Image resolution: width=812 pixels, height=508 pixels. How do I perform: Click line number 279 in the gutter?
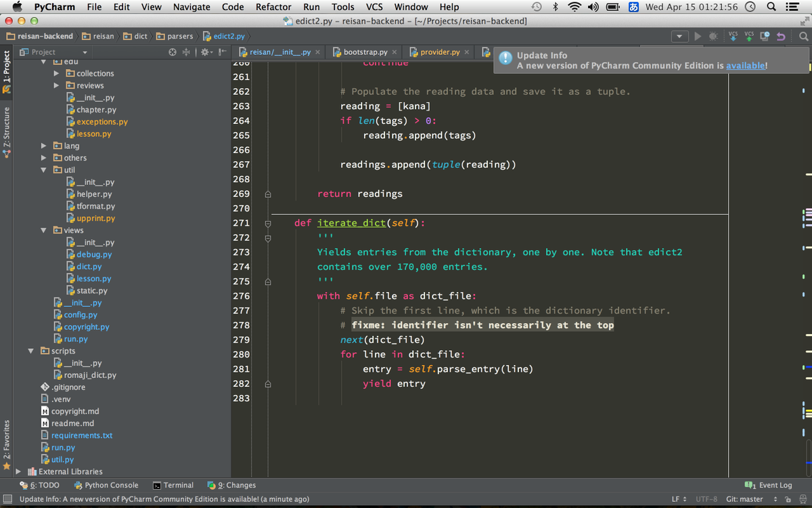242,339
